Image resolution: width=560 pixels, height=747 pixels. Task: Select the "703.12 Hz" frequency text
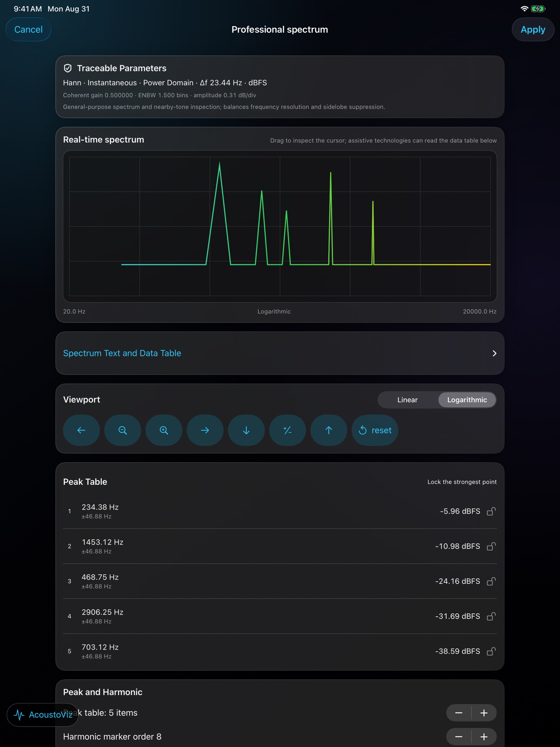click(100, 647)
